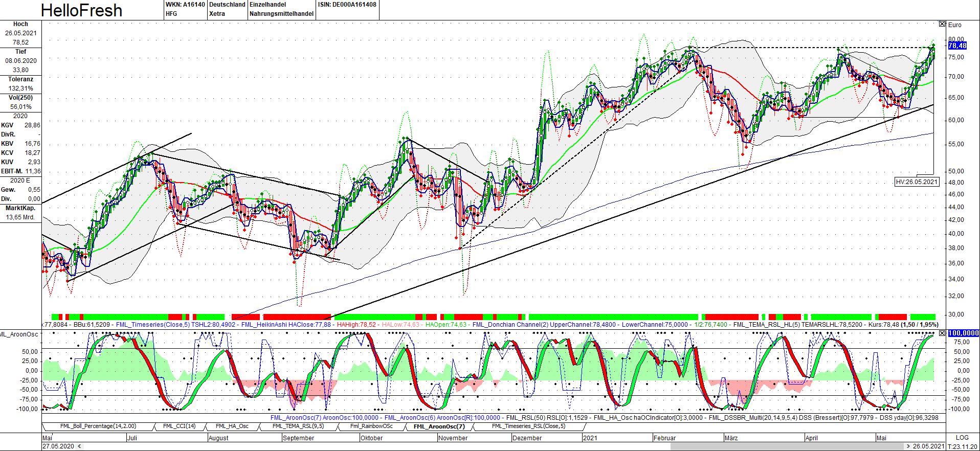Click the 2021 year marker on timeline

point(590,438)
